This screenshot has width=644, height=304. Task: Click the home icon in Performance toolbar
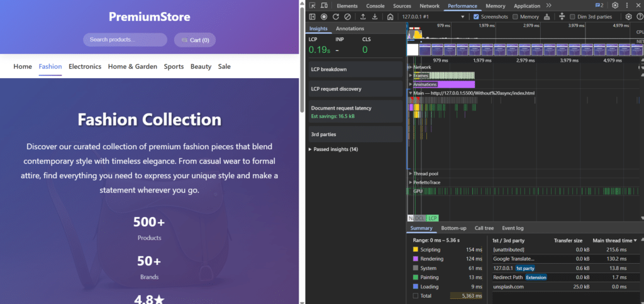(x=390, y=17)
